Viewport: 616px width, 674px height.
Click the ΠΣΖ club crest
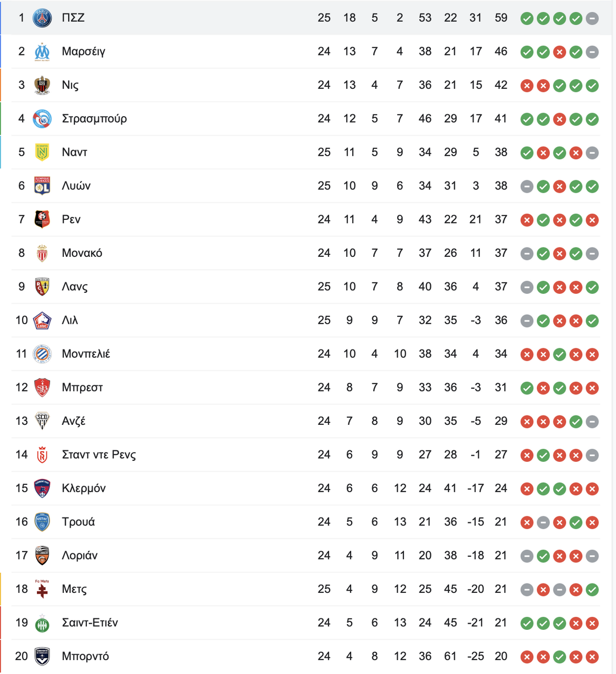(42, 18)
